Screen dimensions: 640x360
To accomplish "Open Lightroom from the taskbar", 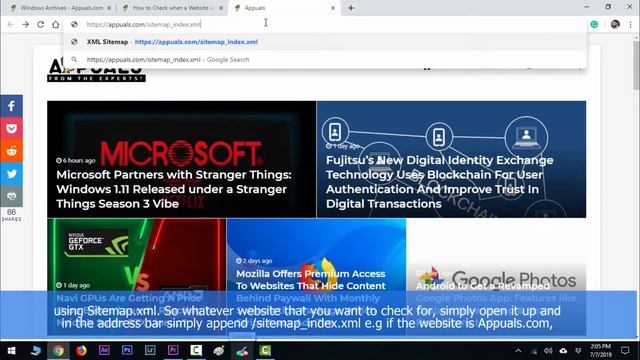I will [150, 350].
